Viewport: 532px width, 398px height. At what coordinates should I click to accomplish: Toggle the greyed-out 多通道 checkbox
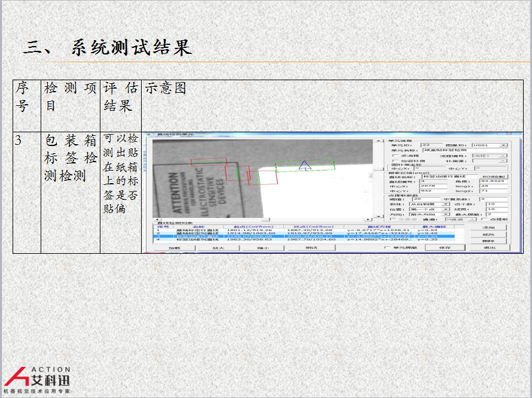(393, 220)
